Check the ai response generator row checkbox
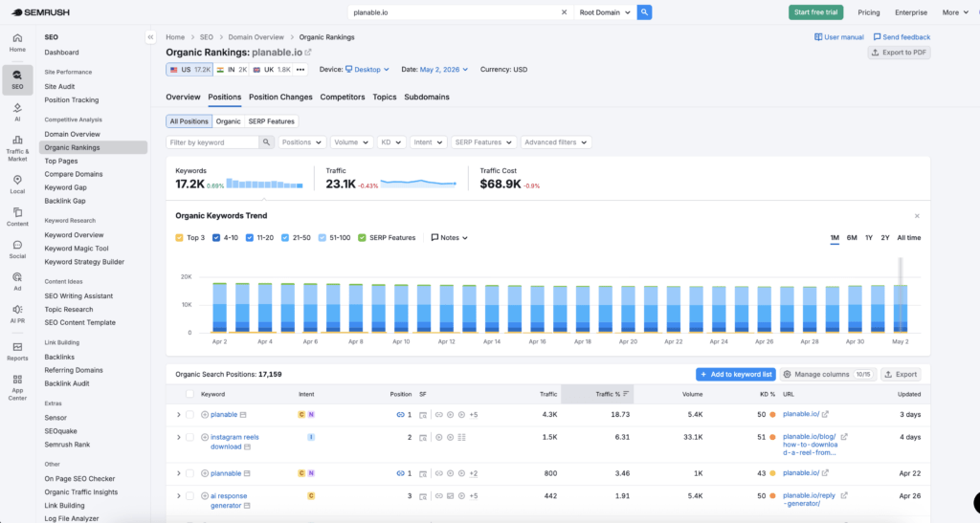 [189, 496]
